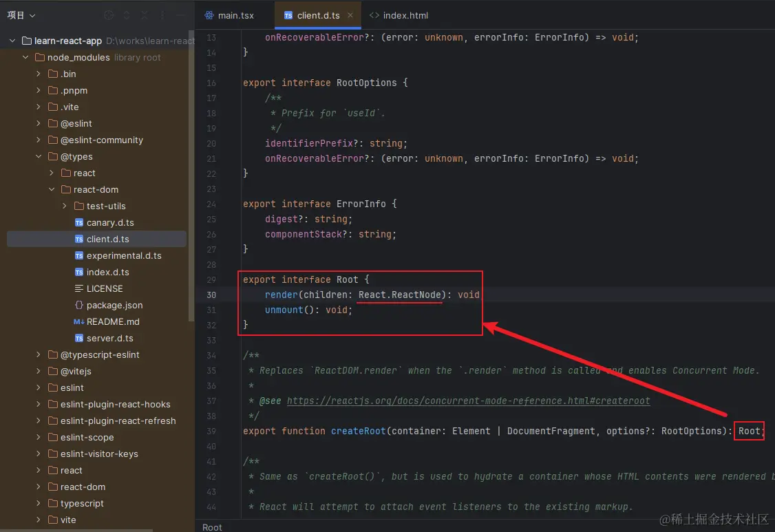Select canary.d.ts in the project tree
The height and width of the screenshot is (532, 775).
coord(110,222)
